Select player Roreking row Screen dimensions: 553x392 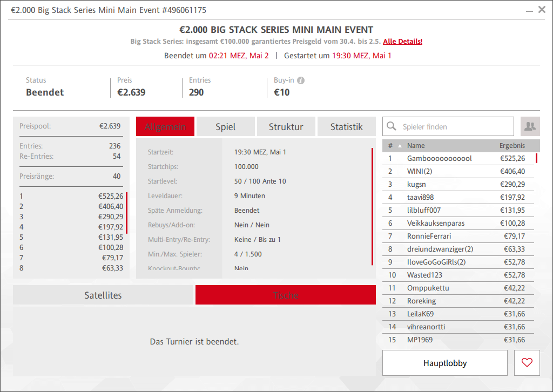(458, 301)
